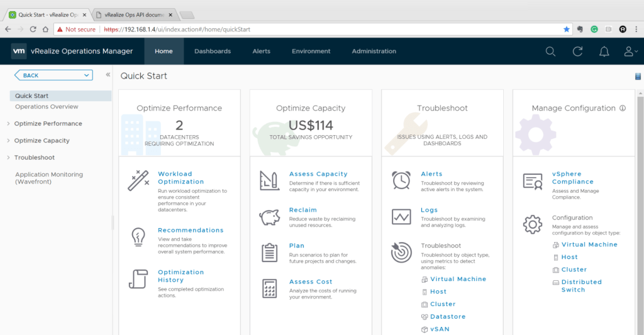Click the Workload Optimization wand icon
644x335 pixels.
tap(138, 180)
